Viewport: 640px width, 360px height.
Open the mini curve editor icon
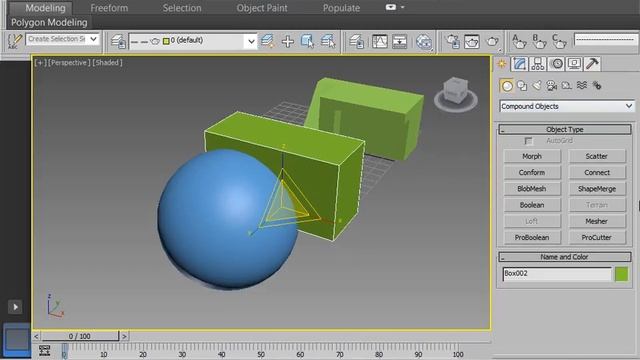coord(44,350)
